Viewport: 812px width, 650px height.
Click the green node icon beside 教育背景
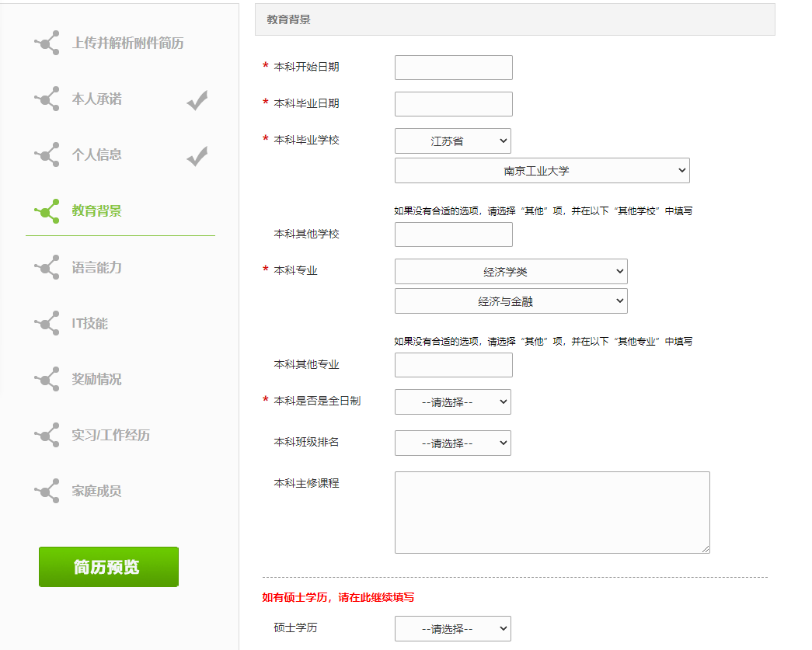[47, 210]
